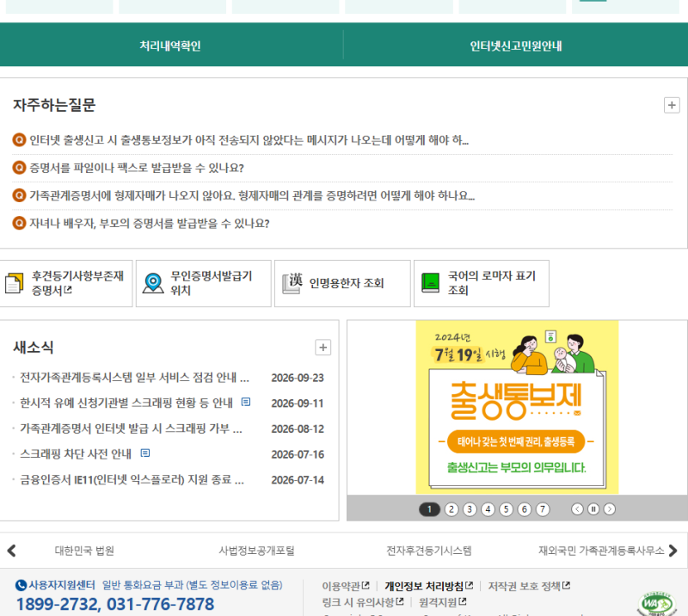Open 개인정보 처리방침 footer link

[428, 586]
